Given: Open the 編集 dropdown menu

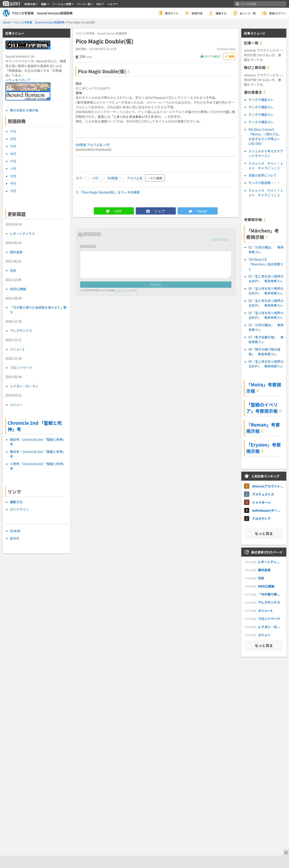Looking at the screenshot, I should point(45,4).
